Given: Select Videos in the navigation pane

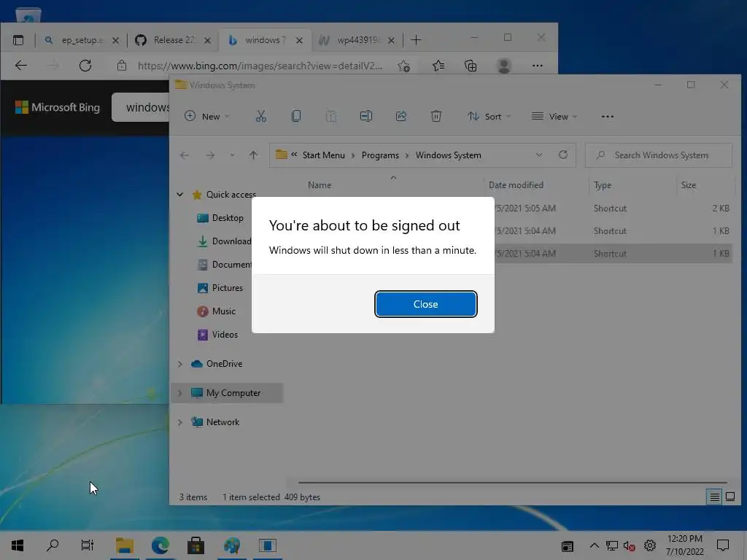Looking at the screenshot, I should (x=223, y=334).
